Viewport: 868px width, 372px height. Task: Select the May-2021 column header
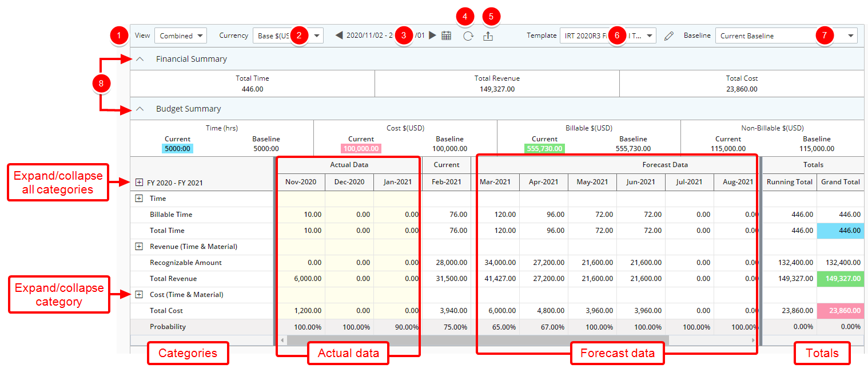592,182
